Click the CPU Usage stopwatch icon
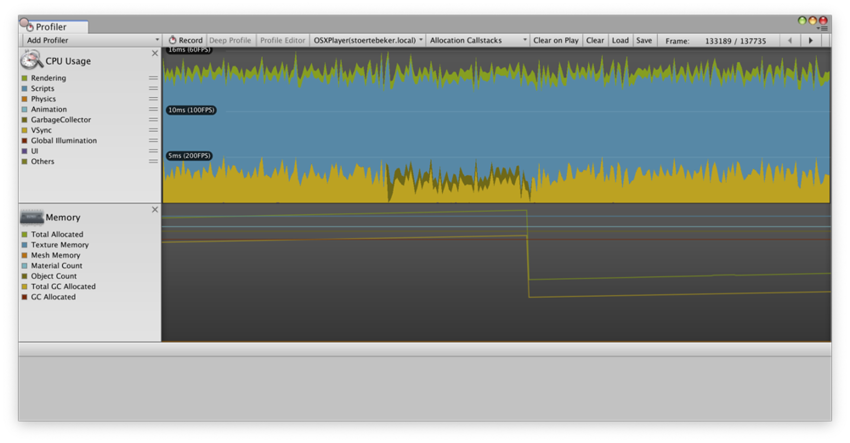 [31, 60]
